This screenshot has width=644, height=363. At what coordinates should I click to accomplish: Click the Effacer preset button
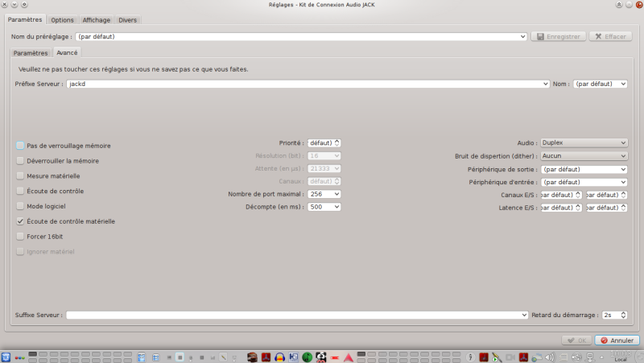coord(611,36)
